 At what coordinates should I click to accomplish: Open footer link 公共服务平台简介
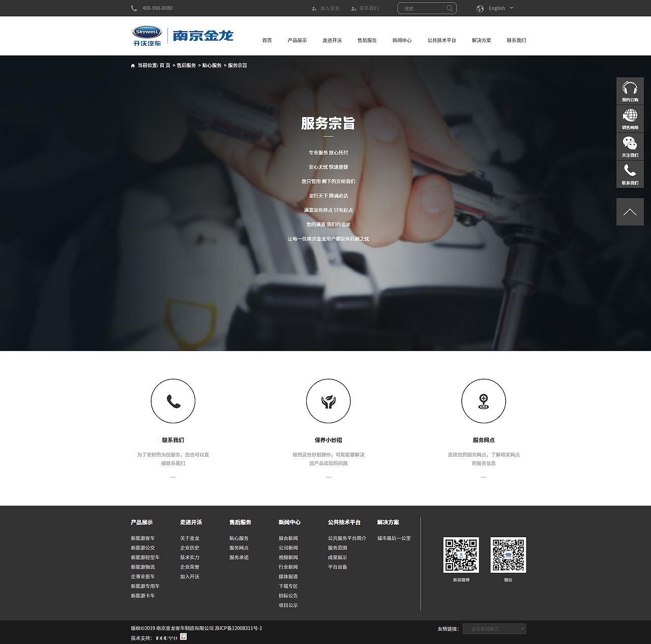(347, 538)
